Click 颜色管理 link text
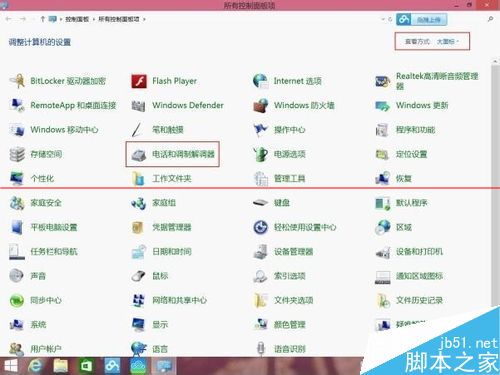 [x=289, y=325]
